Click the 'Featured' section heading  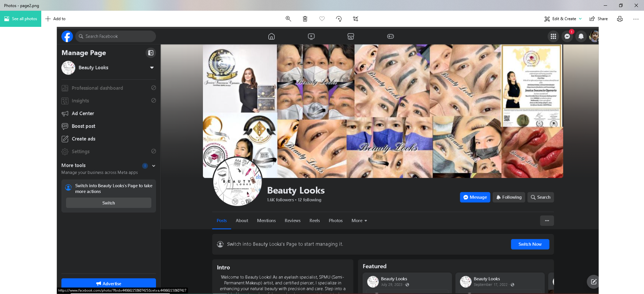pyautogui.click(x=375, y=266)
